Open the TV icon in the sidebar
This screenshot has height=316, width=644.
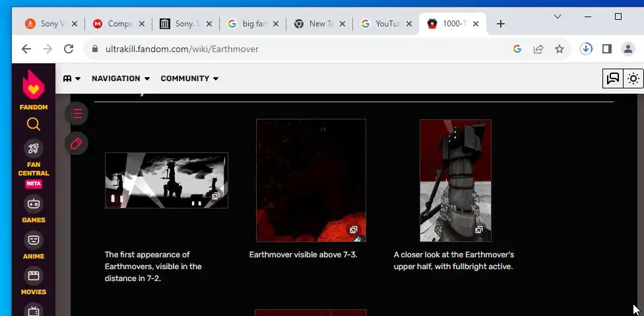pos(33,310)
